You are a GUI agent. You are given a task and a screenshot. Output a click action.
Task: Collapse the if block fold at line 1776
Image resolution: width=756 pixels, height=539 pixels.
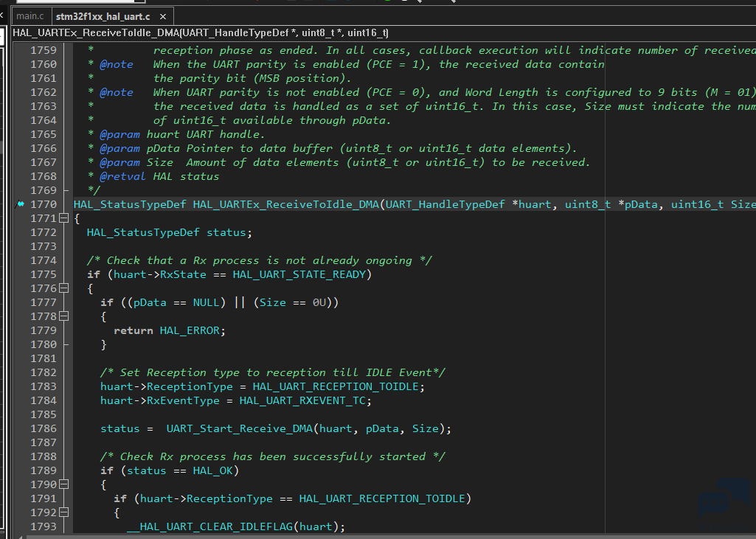coord(63,288)
